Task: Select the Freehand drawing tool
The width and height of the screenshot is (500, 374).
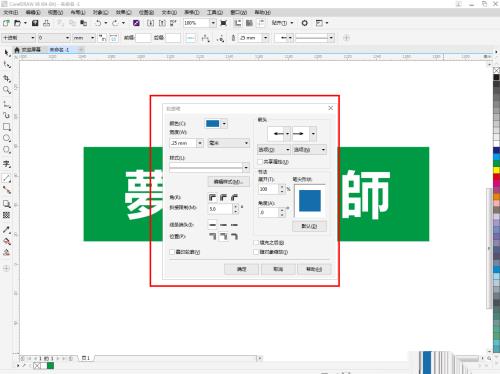Action: coord(7,104)
